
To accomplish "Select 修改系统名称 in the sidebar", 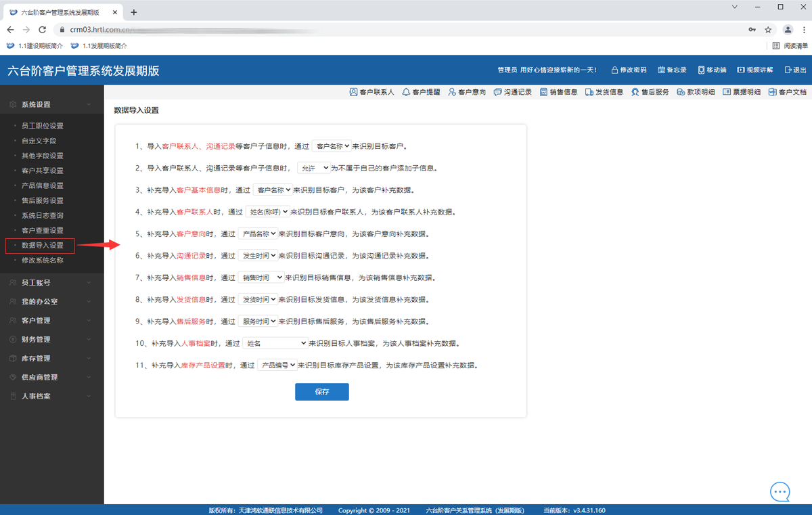I will (43, 260).
